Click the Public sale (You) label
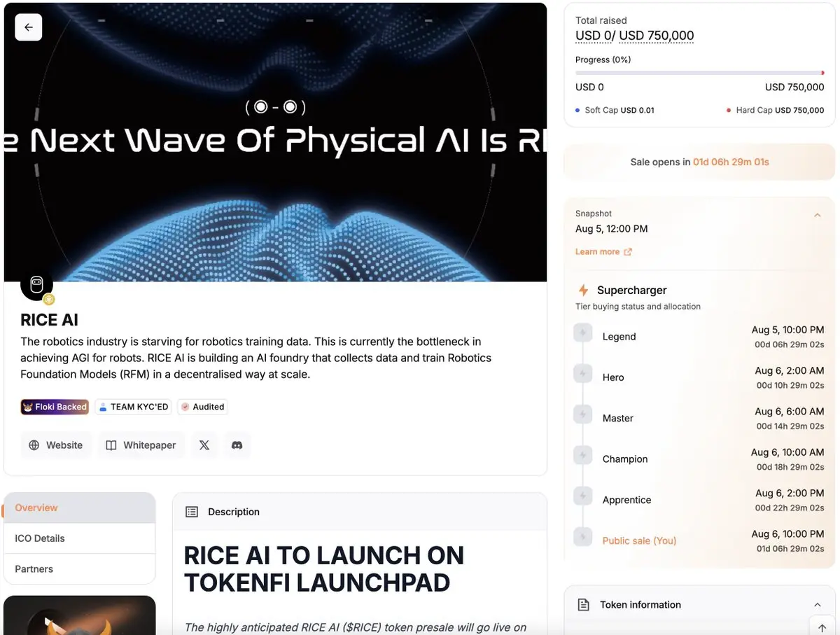 tap(640, 540)
